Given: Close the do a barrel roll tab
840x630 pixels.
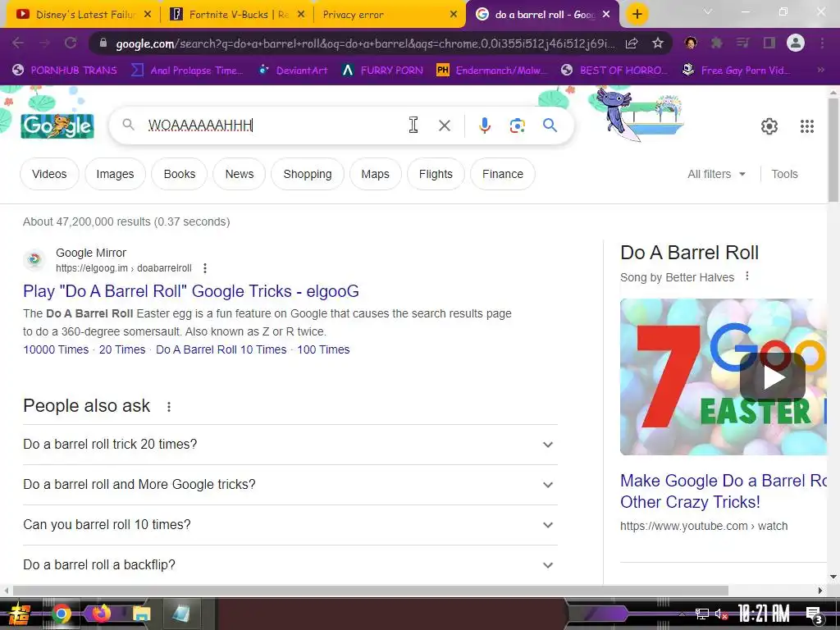Looking at the screenshot, I should tap(606, 15).
